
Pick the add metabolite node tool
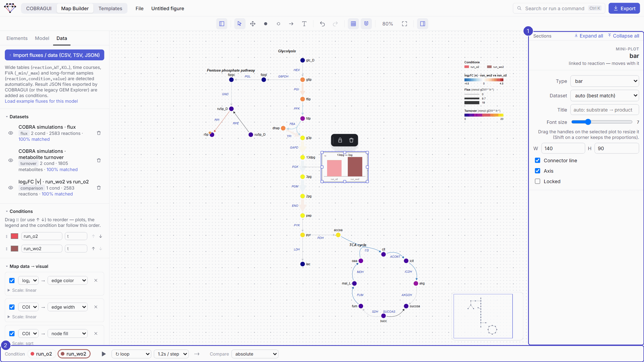pyautogui.click(x=266, y=24)
